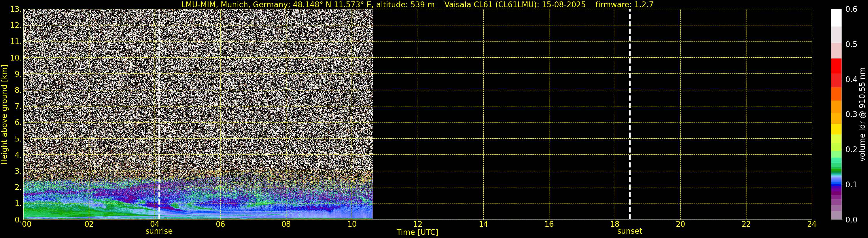Screen dimensions: 868x238
Task: Click the 'Height above ground [km]' axis label
Action: (x=4, y=114)
